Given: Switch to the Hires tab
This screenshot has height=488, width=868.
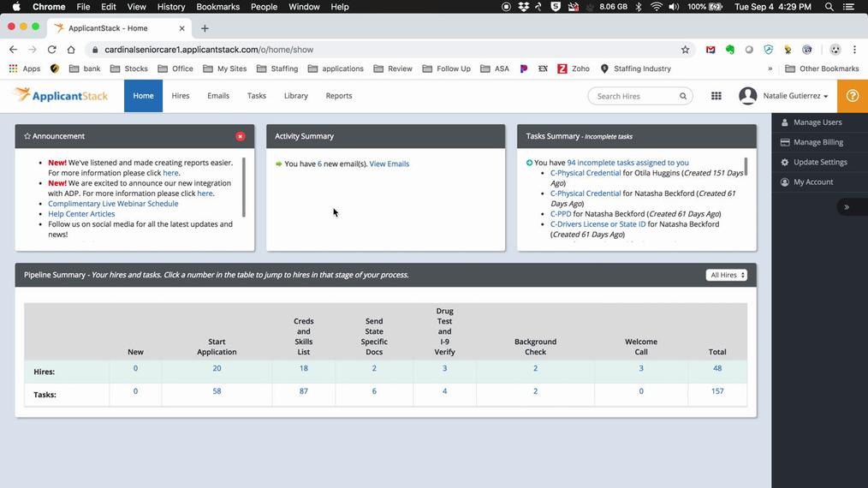Looking at the screenshot, I should (x=181, y=96).
